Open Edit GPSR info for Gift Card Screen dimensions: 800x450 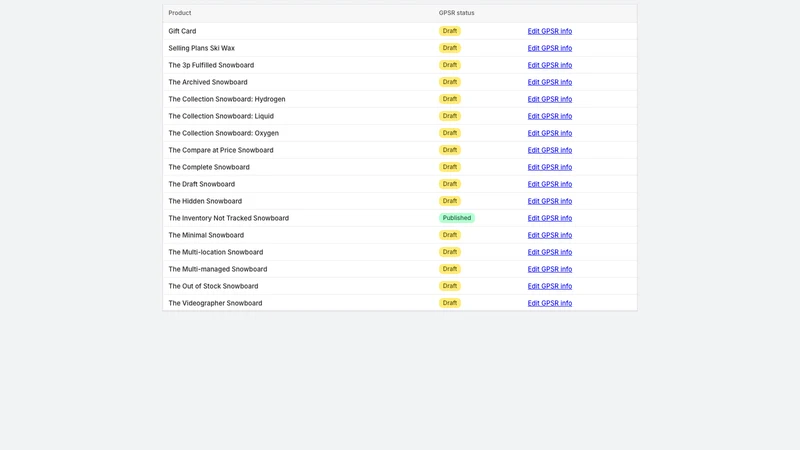pyautogui.click(x=549, y=31)
